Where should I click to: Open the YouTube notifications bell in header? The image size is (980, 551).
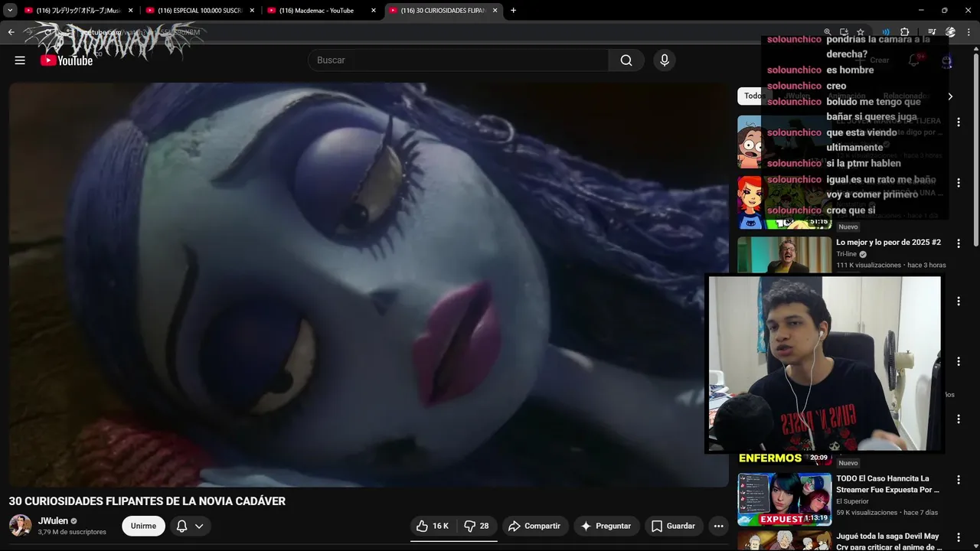914,60
